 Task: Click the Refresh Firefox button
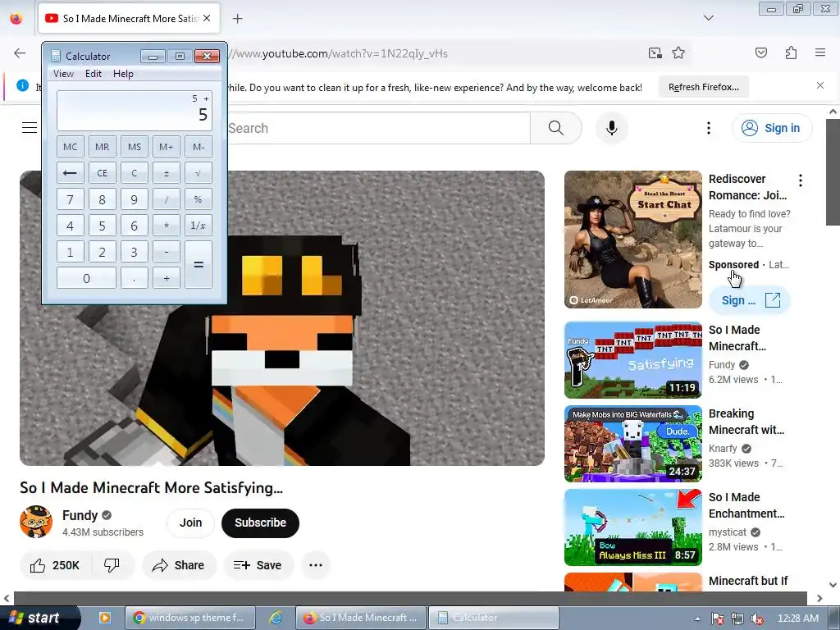point(703,87)
